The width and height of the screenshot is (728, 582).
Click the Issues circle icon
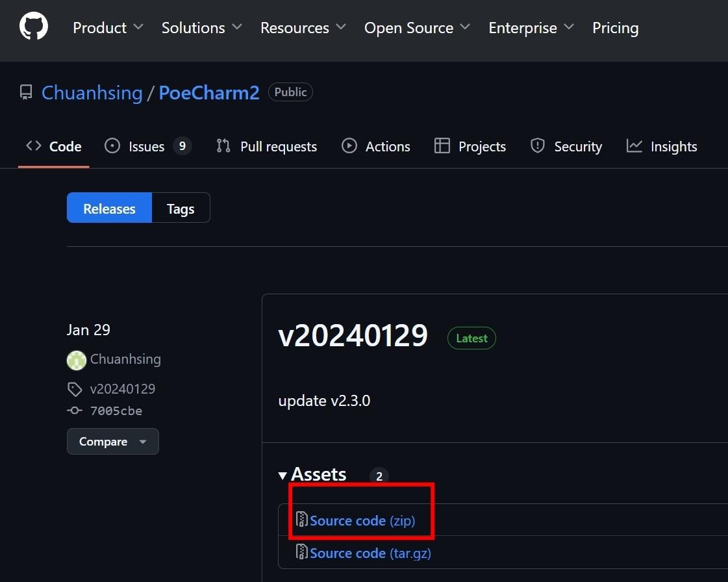point(113,145)
